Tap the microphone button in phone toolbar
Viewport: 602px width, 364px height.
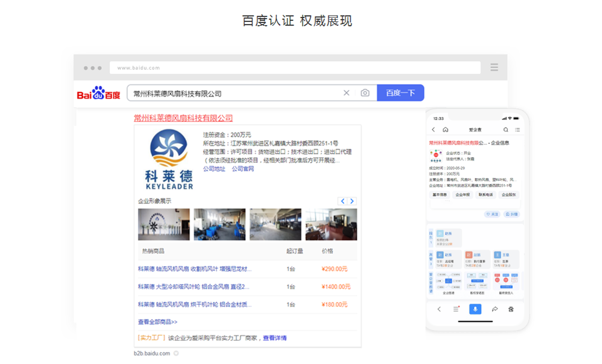point(475,309)
